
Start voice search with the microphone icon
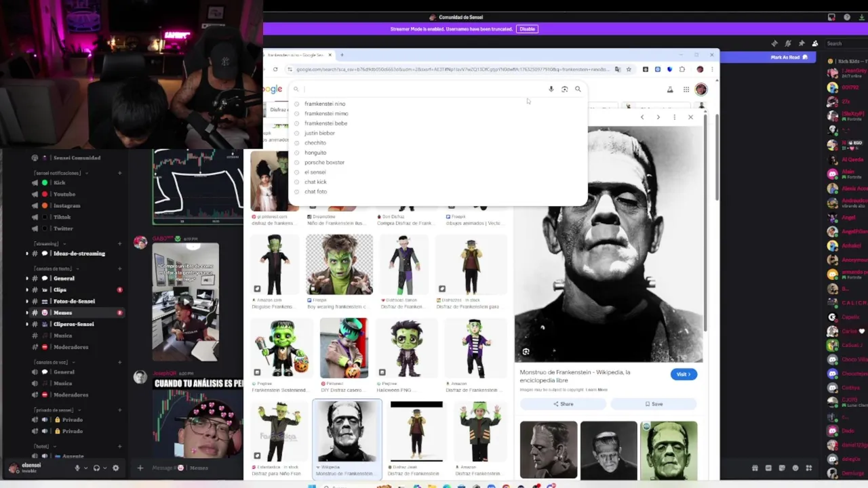pyautogui.click(x=551, y=89)
